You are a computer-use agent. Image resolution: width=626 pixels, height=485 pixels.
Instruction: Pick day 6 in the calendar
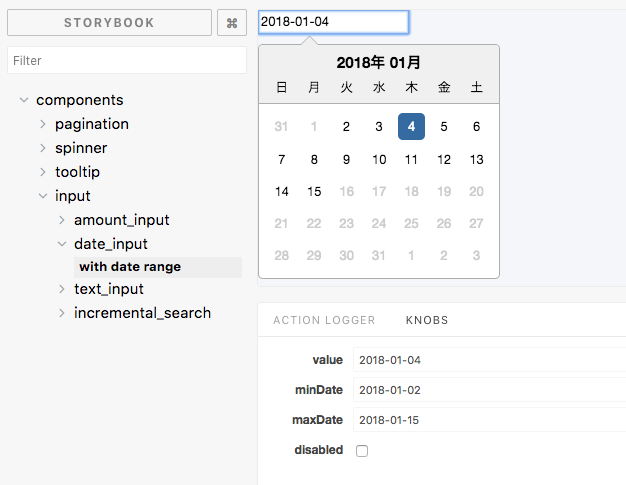coord(476,127)
